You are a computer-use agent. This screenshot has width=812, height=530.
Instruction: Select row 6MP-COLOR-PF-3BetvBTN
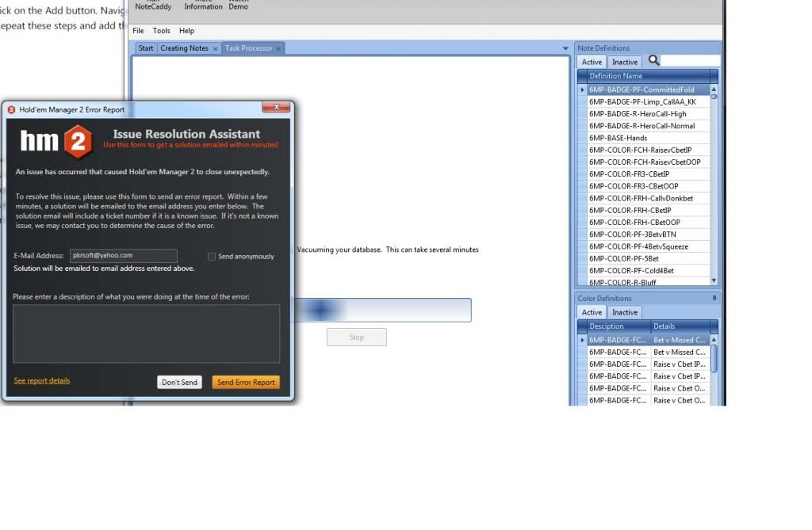649,234
